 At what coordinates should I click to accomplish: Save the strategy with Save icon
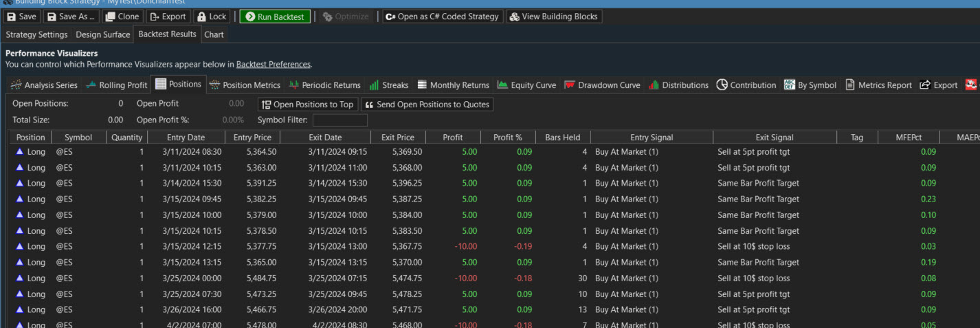pyautogui.click(x=21, y=17)
